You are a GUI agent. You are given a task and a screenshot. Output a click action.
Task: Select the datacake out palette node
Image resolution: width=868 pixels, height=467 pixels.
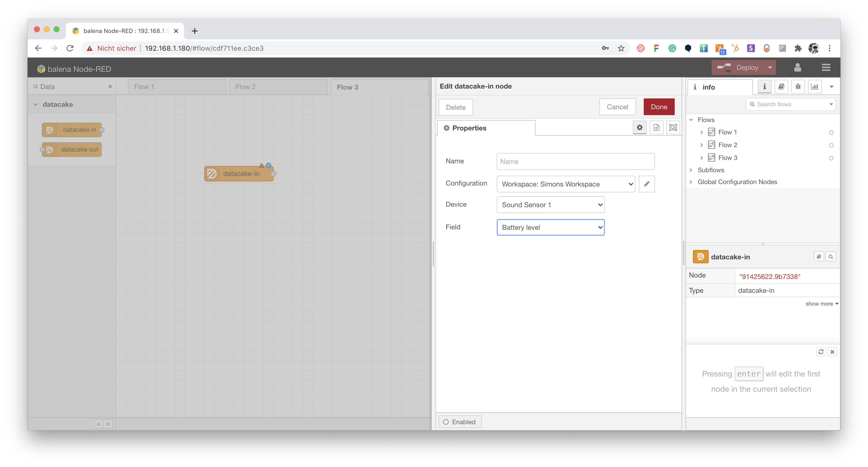71,149
